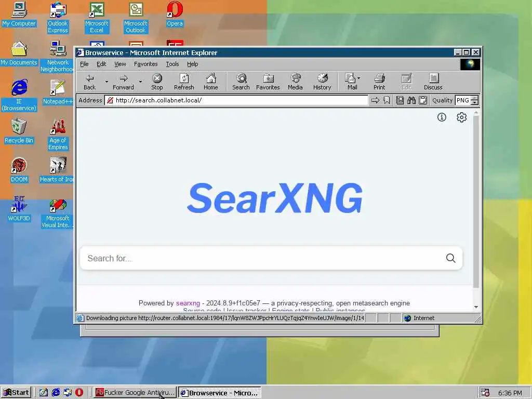Click into the Address bar URL field

[236, 100]
